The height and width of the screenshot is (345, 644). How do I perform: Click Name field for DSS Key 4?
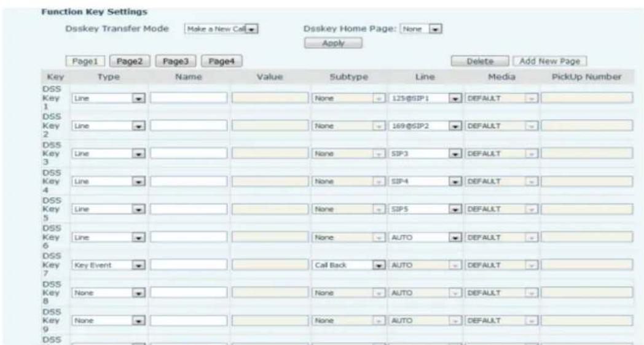[x=189, y=181]
